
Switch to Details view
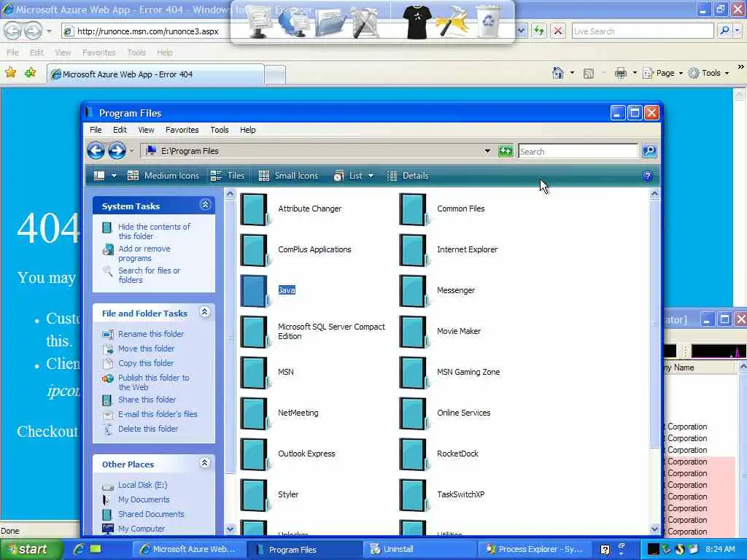[x=407, y=176]
